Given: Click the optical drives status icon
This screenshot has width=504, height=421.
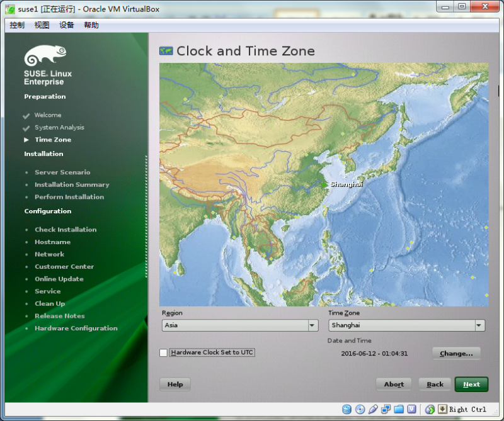Looking at the screenshot, I should pyautogui.click(x=360, y=409).
